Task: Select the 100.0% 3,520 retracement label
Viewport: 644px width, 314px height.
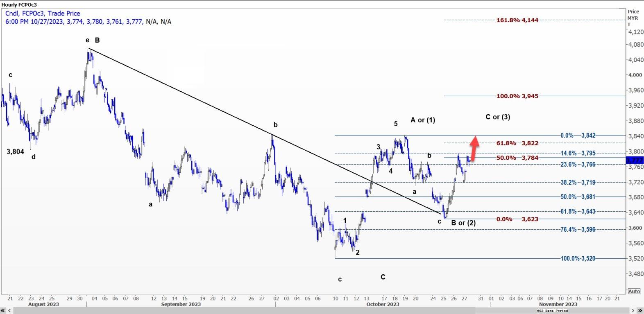Action: [x=578, y=259]
